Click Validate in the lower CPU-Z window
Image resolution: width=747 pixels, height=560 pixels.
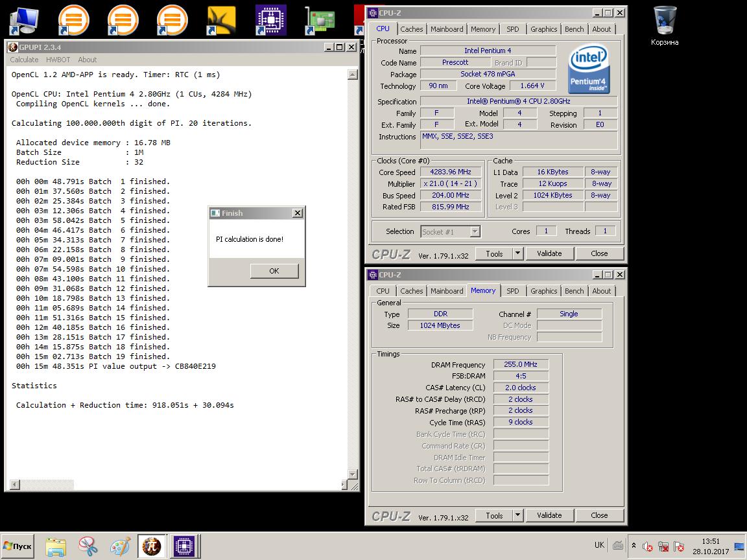coord(549,515)
